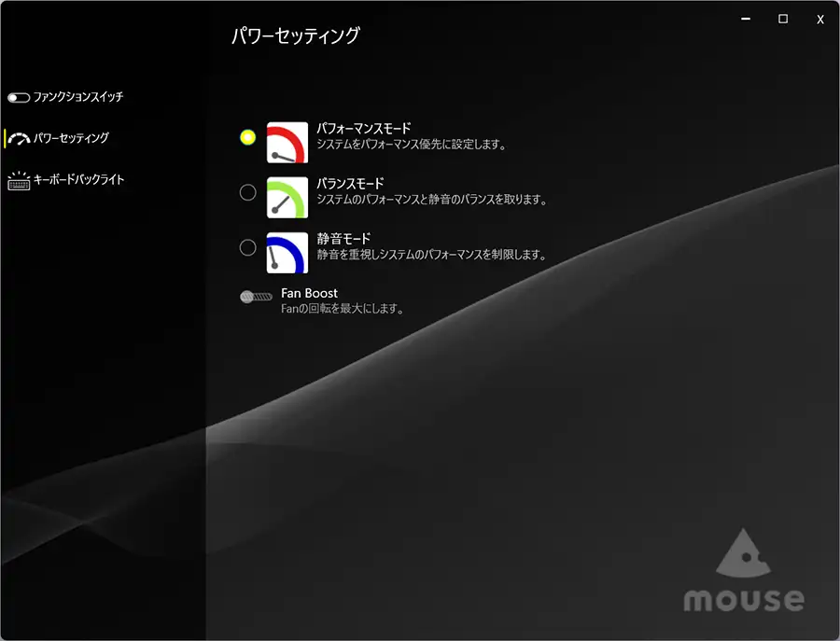840x641 pixels.
Task: Select the パフォーマンスモード radio button
Action: (x=247, y=137)
